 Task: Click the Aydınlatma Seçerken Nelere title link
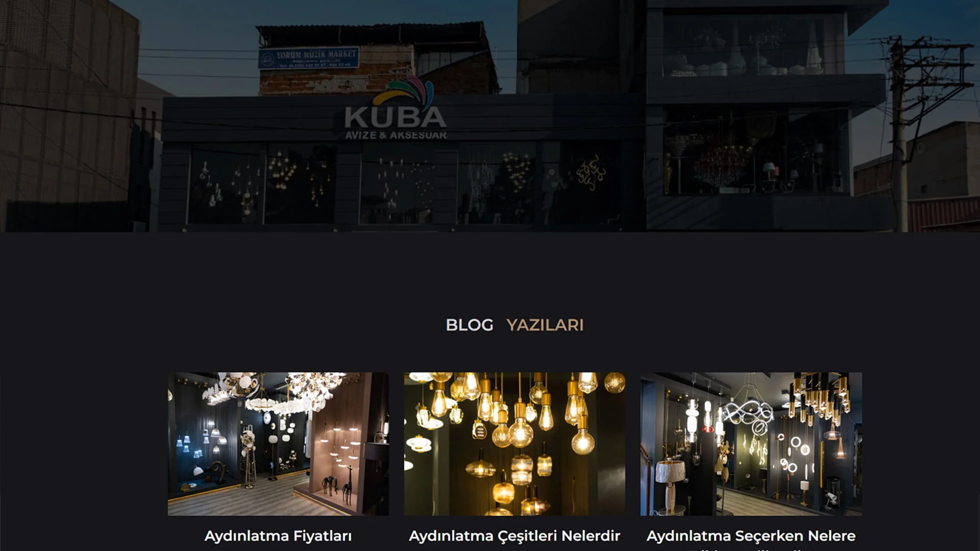click(x=751, y=536)
